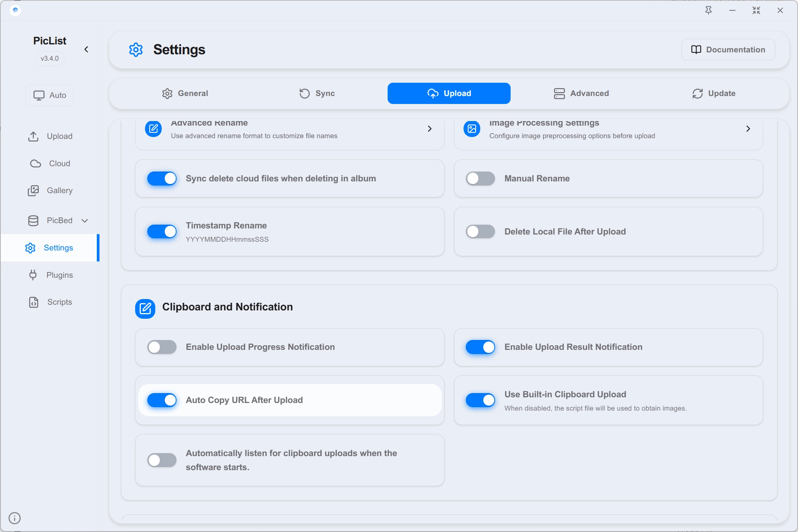Click the Sync tab rotate icon

tap(304, 93)
